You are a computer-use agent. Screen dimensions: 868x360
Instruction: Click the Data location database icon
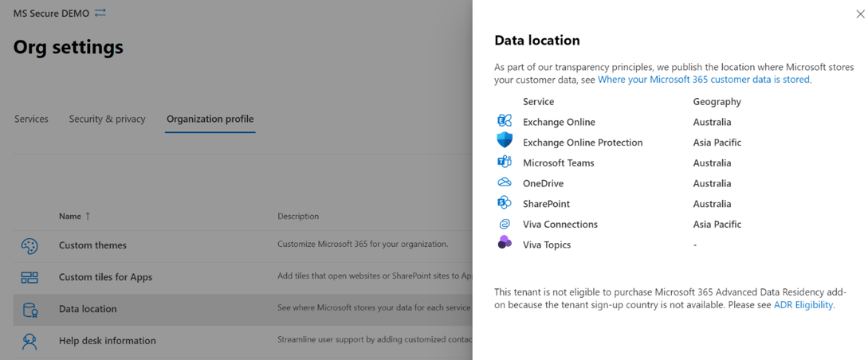click(x=30, y=310)
